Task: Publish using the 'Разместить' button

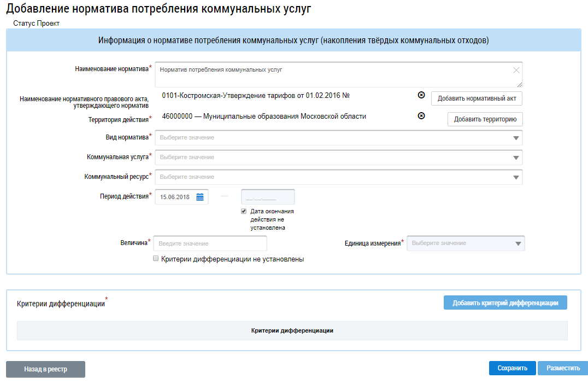Action: (x=563, y=368)
